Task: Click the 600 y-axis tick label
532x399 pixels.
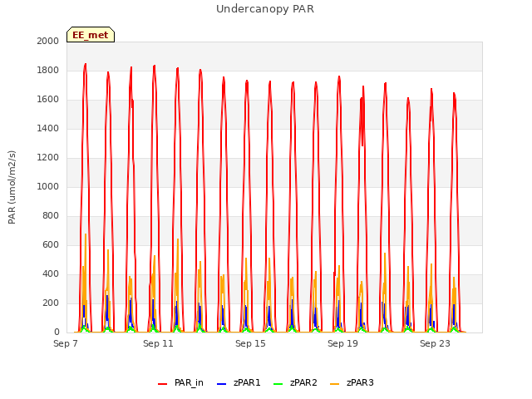Action: [51, 244]
